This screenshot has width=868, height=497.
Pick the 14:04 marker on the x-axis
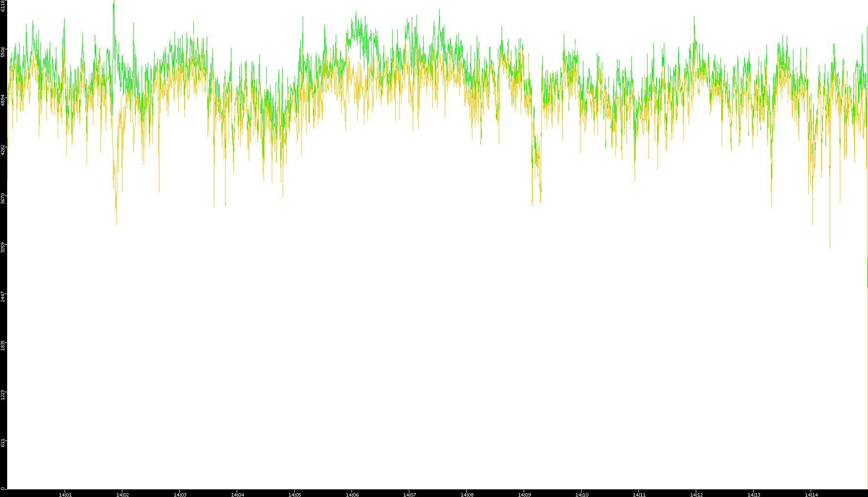(237, 495)
